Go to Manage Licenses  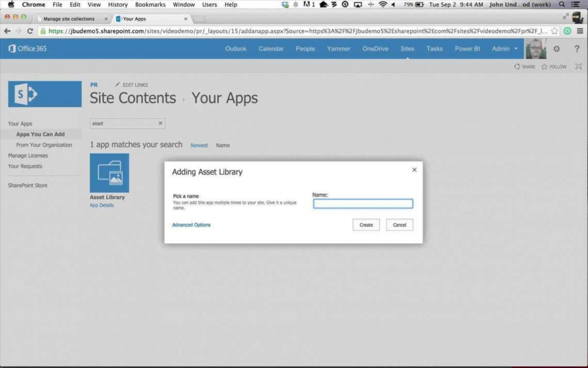point(28,156)
